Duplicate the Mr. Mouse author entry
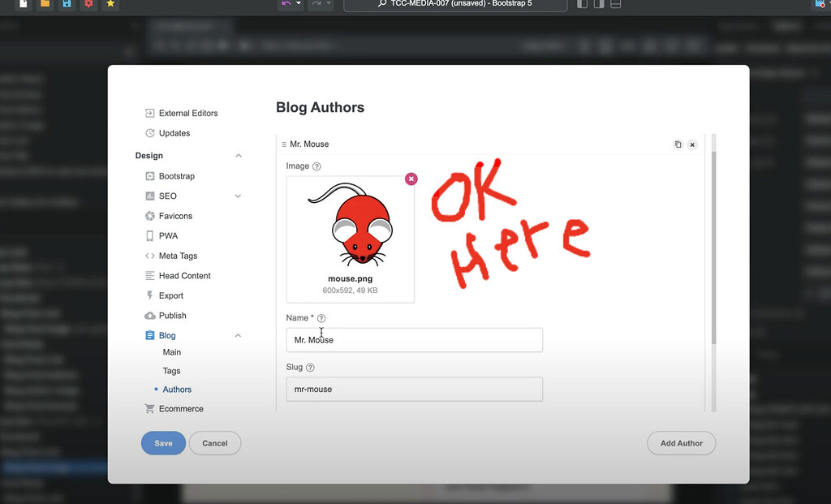831x504 pixels. coord(678,144)
